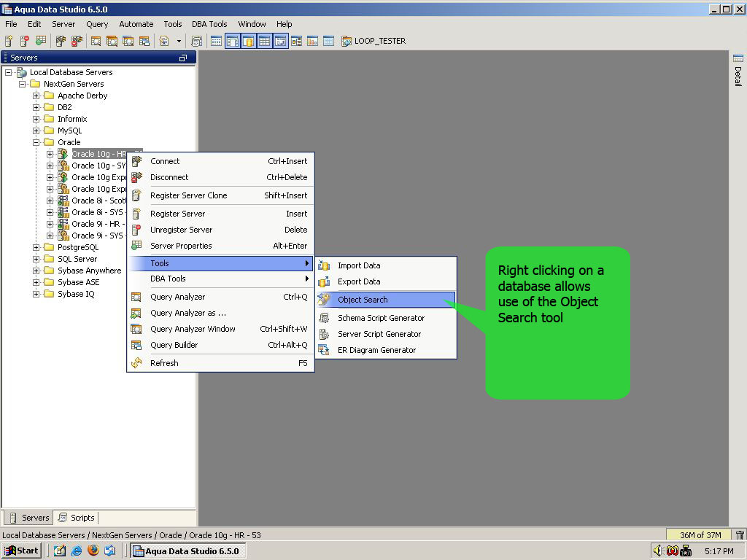Click the restore icon in the Servers panel header
Screen dimensions: 747x560
pos(183,58)
